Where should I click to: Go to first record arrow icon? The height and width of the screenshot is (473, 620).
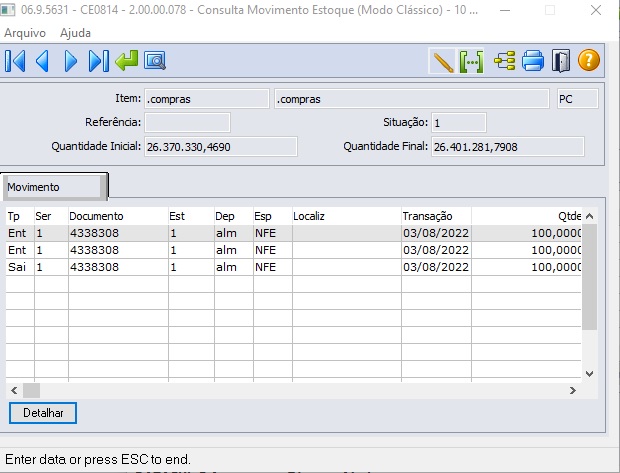click(15, 61)
